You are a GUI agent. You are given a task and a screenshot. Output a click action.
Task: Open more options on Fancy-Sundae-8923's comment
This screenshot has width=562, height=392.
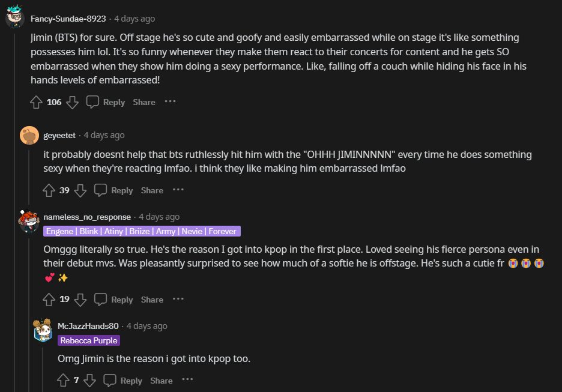tap(170, 101)
